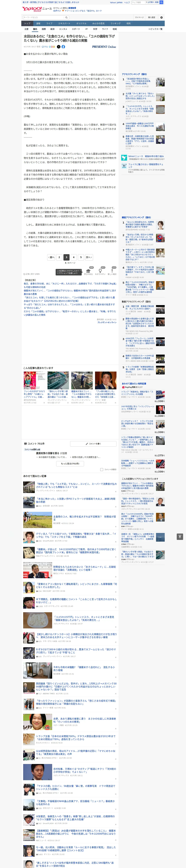Close the reaction tooltip with its X

click(x=80, y=271)
